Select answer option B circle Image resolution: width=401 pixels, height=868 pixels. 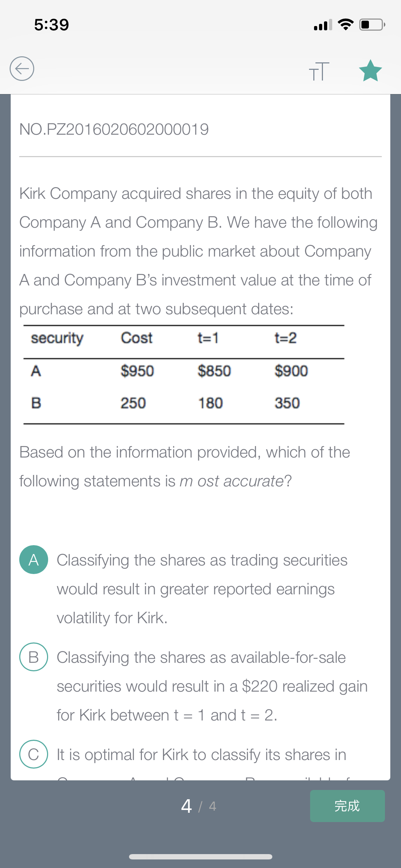pyautogui.click(x=34, y=657)
